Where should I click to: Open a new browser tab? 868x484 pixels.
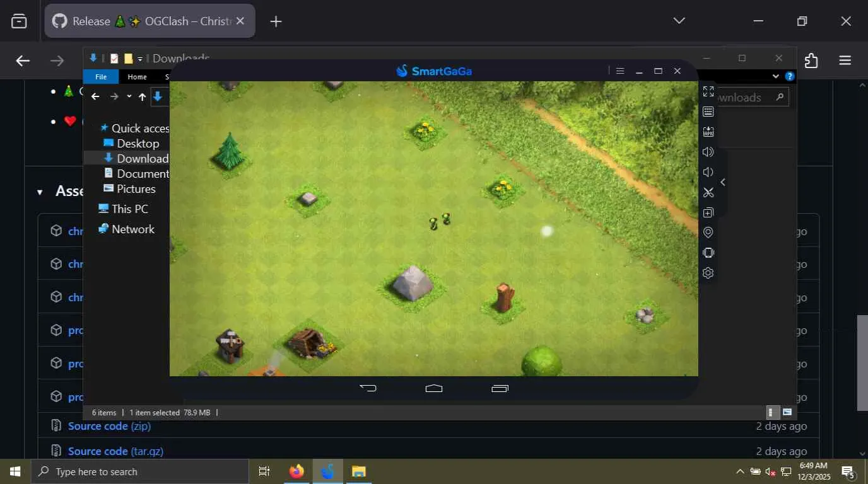[276, 21]
